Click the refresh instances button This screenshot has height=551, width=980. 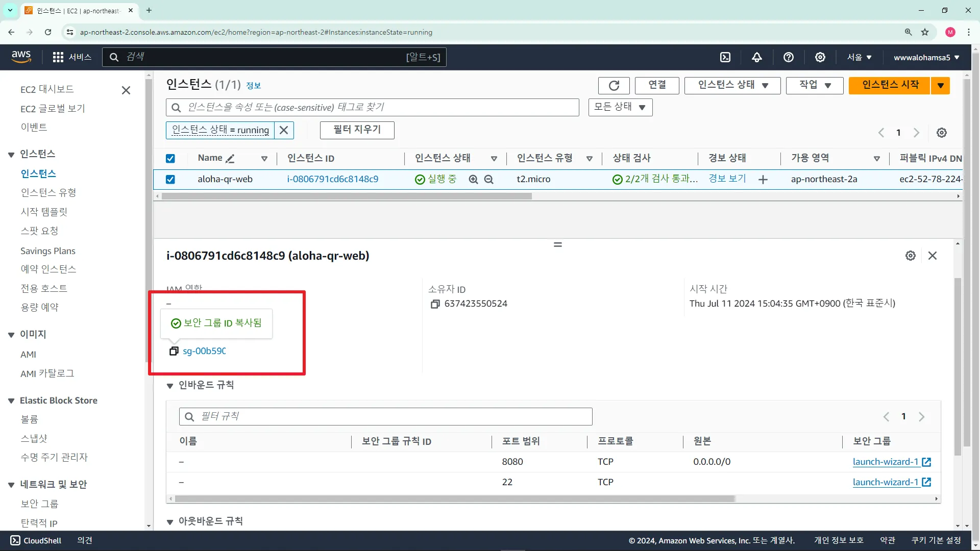click(x=614, y=85)
